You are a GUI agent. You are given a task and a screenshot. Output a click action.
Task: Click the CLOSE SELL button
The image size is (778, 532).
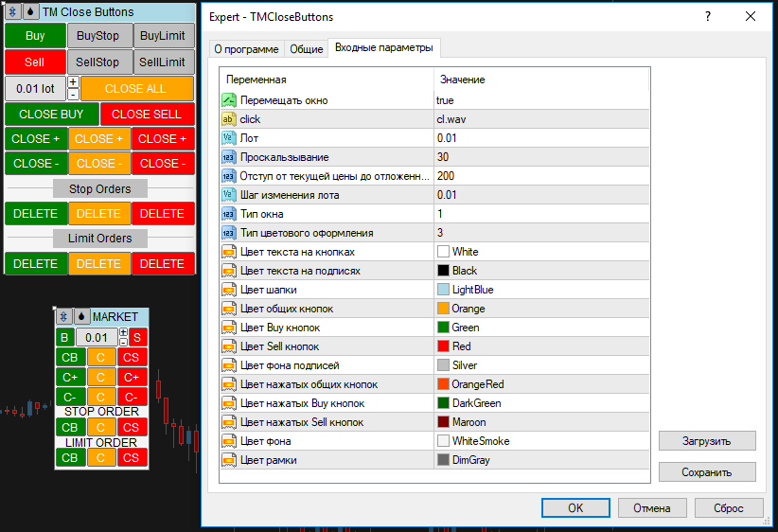pos(148,115)
